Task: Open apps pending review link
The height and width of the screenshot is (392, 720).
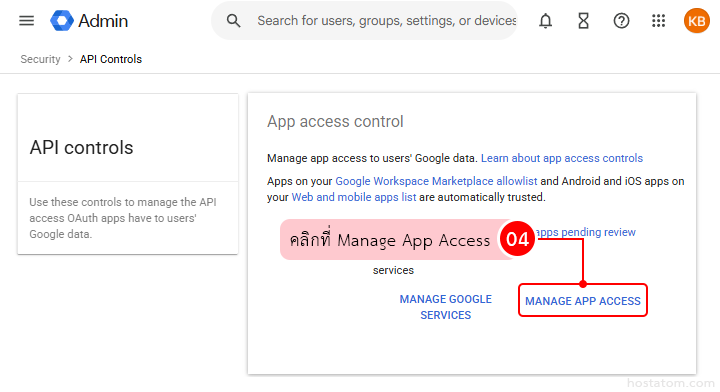Action: pyautogui.click(x=586, y=232)
